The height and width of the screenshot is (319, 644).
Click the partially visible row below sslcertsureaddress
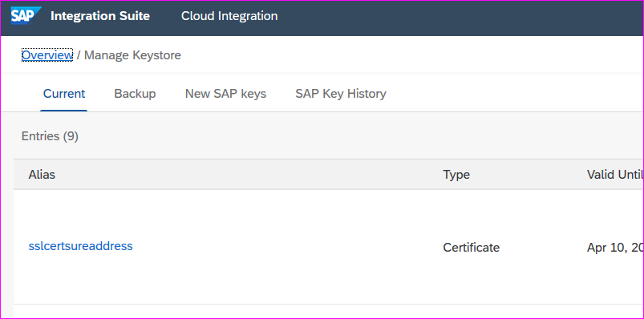pos(329,311)
